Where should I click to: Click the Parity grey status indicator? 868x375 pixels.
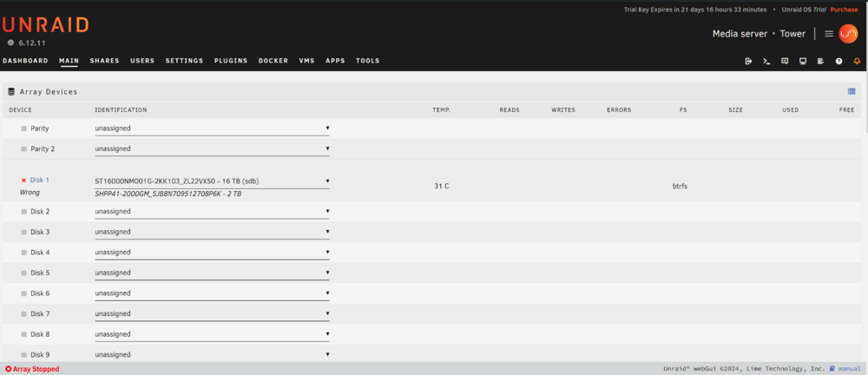pyautogui.click(x=23, y=128)
